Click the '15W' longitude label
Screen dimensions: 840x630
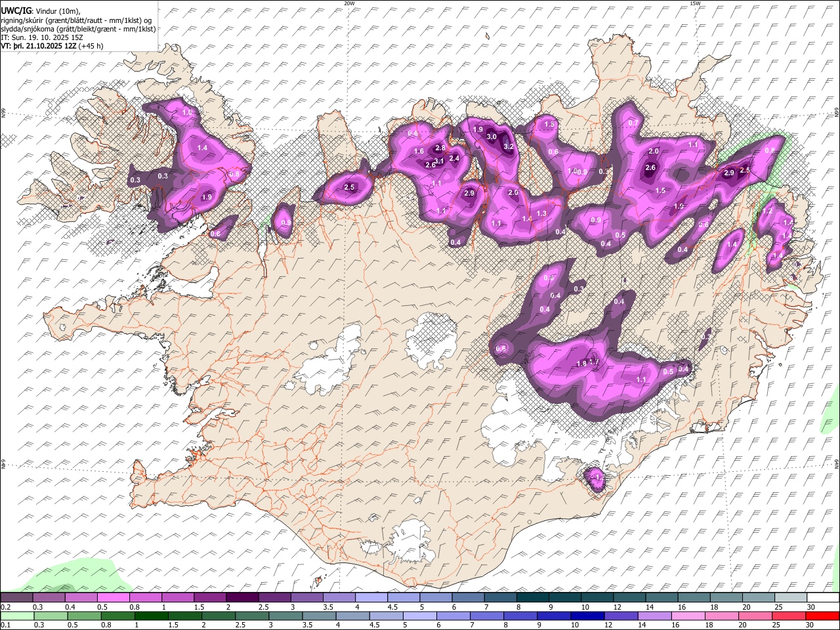coord(695,3)
